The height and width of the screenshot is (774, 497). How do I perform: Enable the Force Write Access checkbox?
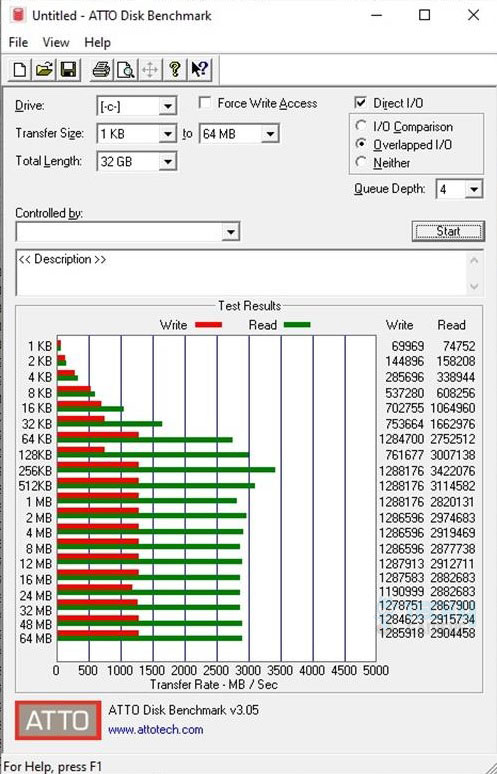(x=205, y=103)
